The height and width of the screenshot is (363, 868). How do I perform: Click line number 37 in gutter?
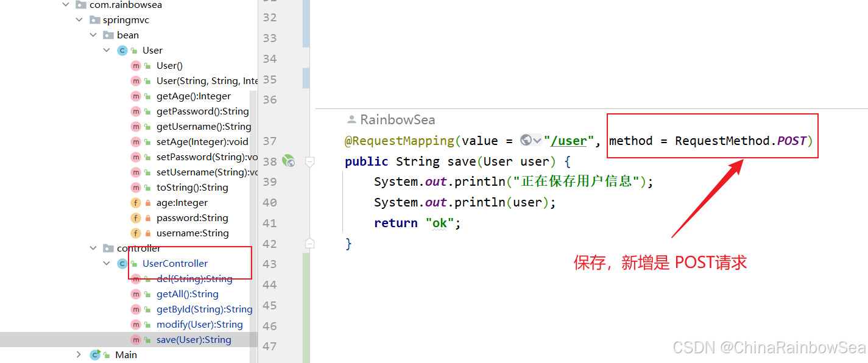coord(269,141)
